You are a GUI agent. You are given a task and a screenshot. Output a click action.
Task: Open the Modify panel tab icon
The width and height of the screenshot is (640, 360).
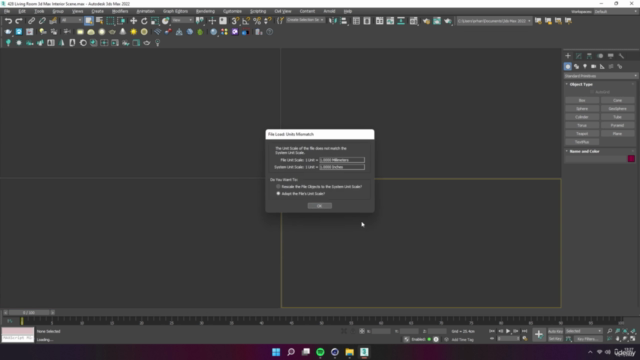[x=578, y=56]
